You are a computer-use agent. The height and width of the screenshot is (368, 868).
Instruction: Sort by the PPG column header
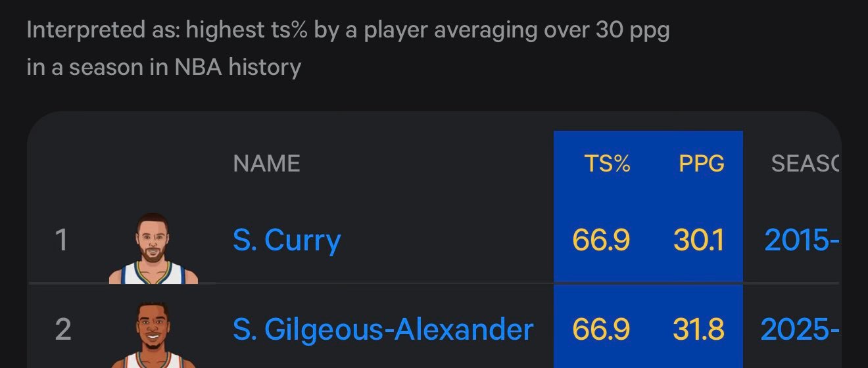click(701, 164)
